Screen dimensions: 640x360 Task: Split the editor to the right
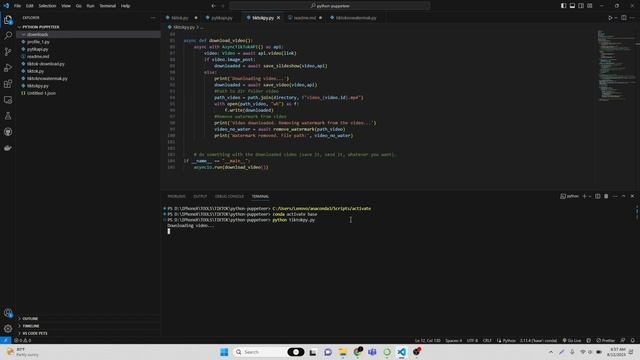click(624, 18)
